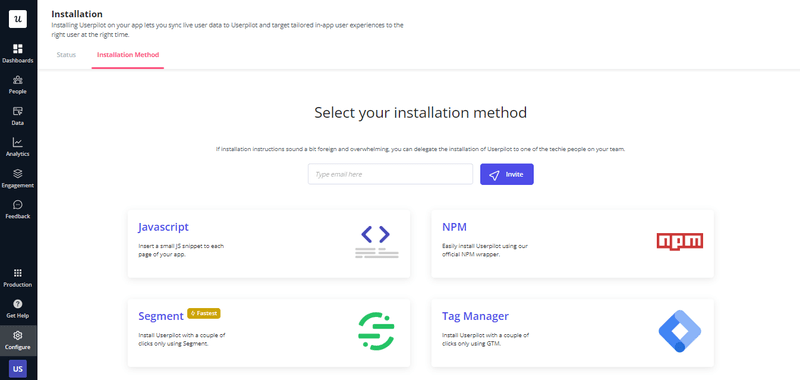
Task: Open the People section icon
Action: click(18, 80)
